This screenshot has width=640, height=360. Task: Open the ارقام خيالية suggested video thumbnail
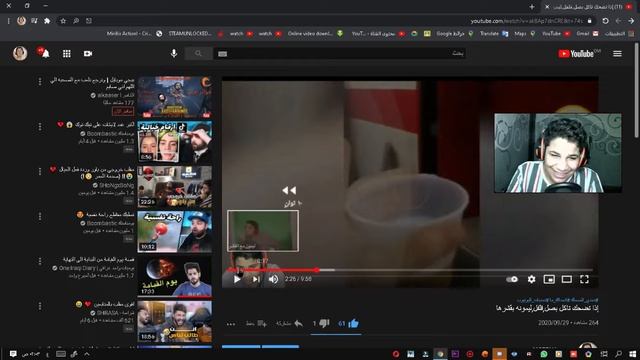pos(175,142)
